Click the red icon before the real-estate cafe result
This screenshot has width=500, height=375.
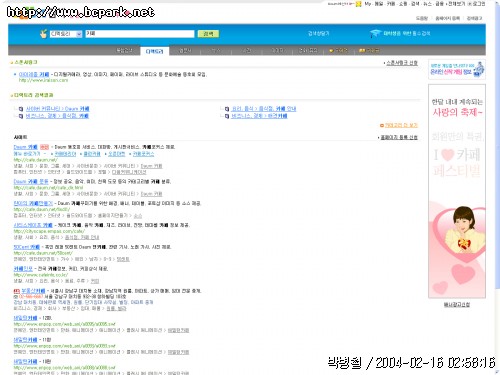click(16, 291)
